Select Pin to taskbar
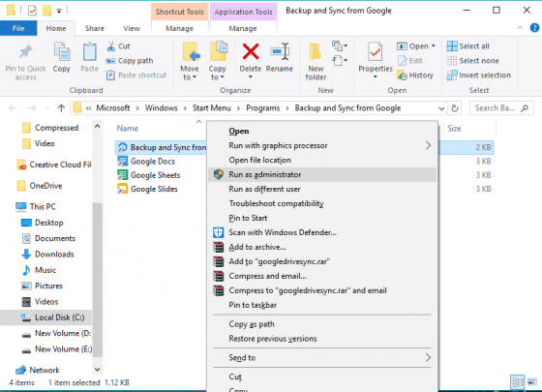 322,305
